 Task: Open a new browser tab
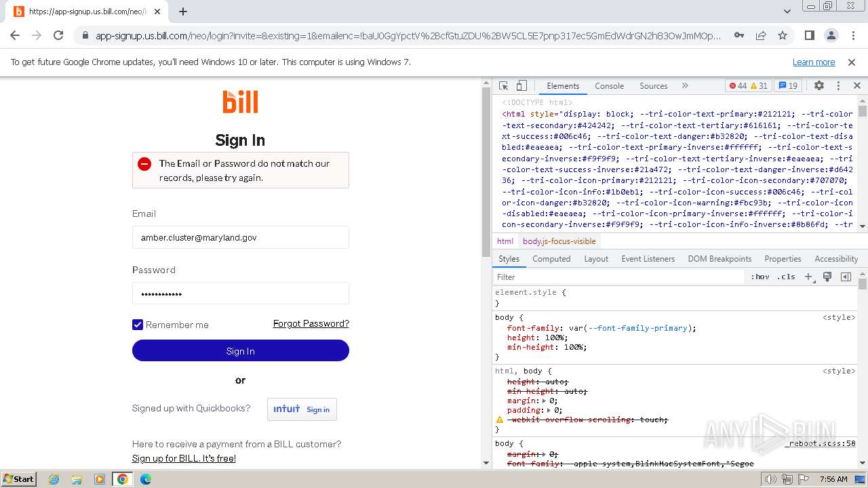(183, 12)
